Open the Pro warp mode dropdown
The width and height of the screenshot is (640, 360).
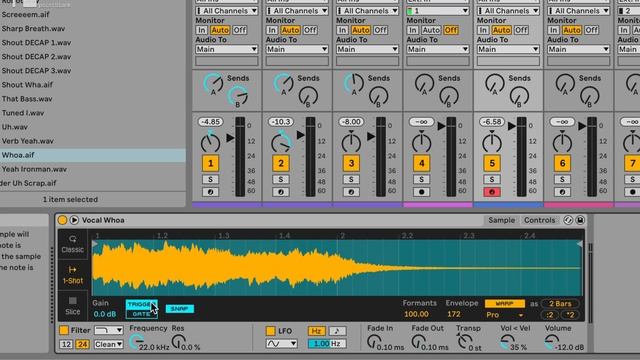tap(505, 315)
